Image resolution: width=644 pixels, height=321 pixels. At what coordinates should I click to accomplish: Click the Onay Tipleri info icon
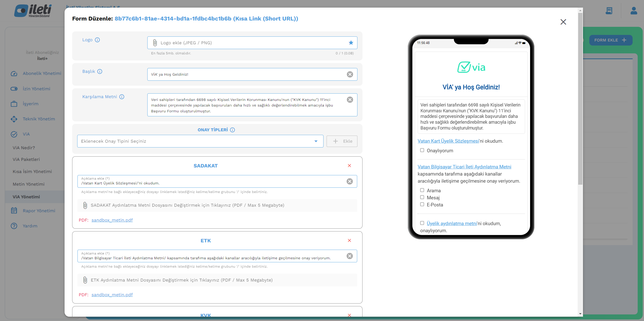tap(232, 130)
